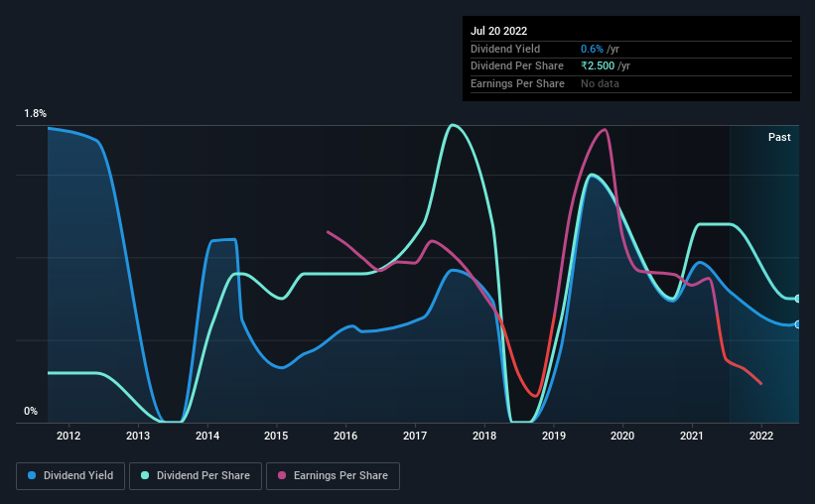
Task: Click the 2020 x-axis label
Action: click(x=622, y=436)
